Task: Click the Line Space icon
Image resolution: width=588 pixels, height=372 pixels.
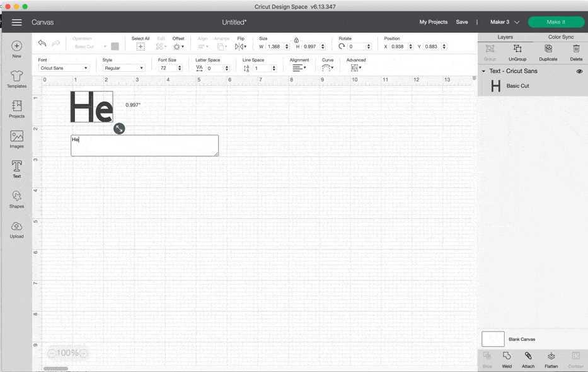Action: 246,68
